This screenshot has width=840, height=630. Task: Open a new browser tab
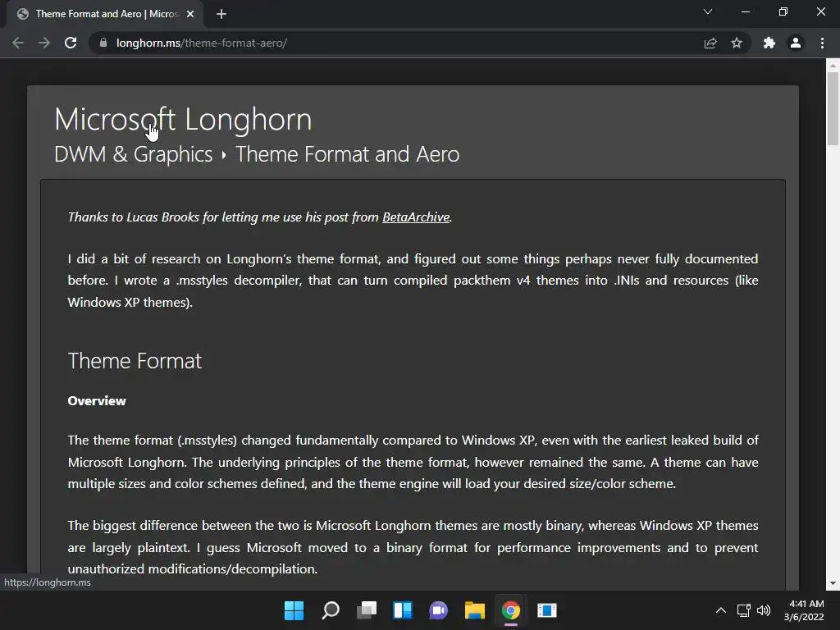click(221, 14)
